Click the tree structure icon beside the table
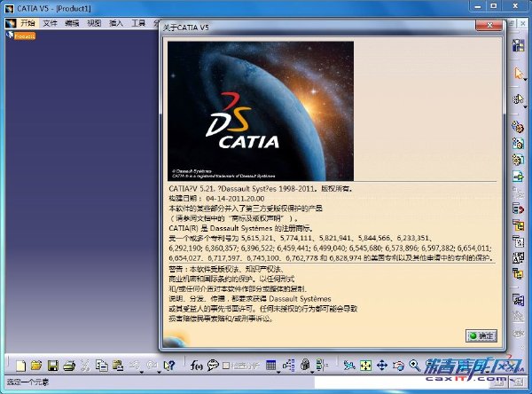This screenshot has width=532, height=394. [289, 366]
